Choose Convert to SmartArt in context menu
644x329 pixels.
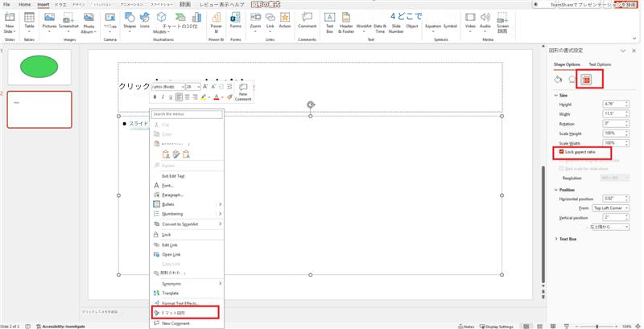[187, 224]
